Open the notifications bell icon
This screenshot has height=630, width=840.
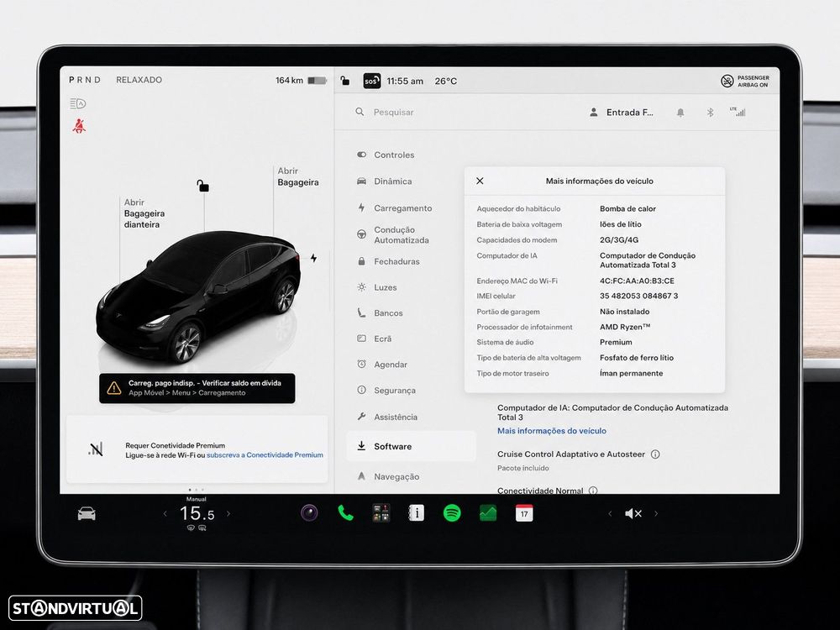[680, 113]
